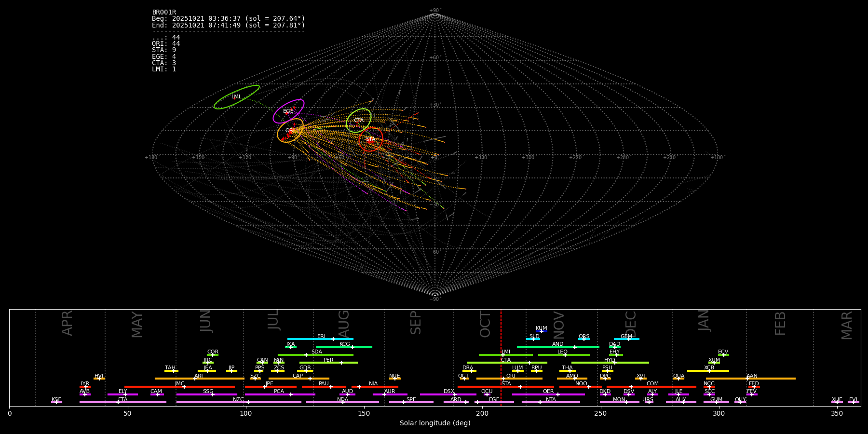Click the NZC shower label in timeline
Image resolution: width=868 pixels, height=434 pixels.
239,400
